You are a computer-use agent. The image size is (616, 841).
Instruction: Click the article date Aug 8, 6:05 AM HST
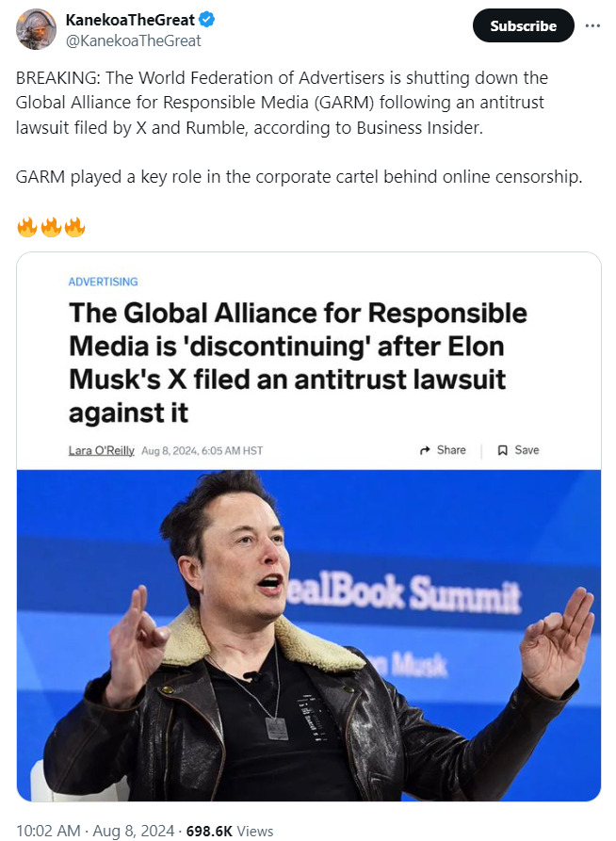[202, 450]
